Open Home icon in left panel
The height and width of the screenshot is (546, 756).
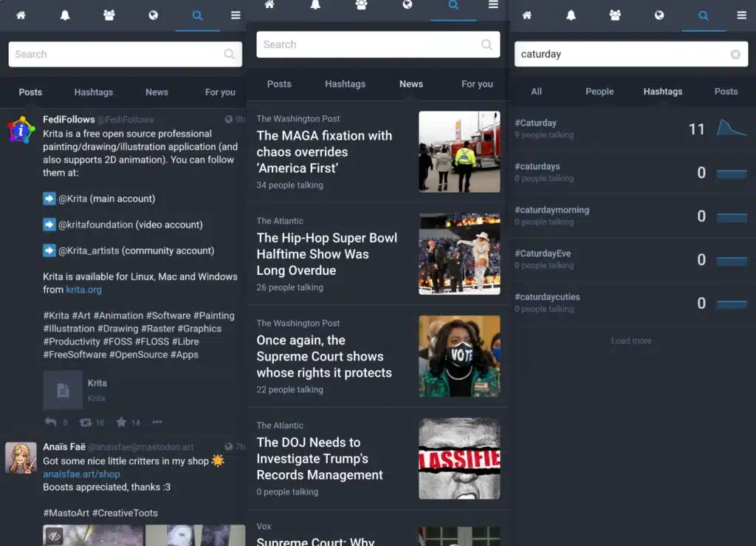[21, 16]
